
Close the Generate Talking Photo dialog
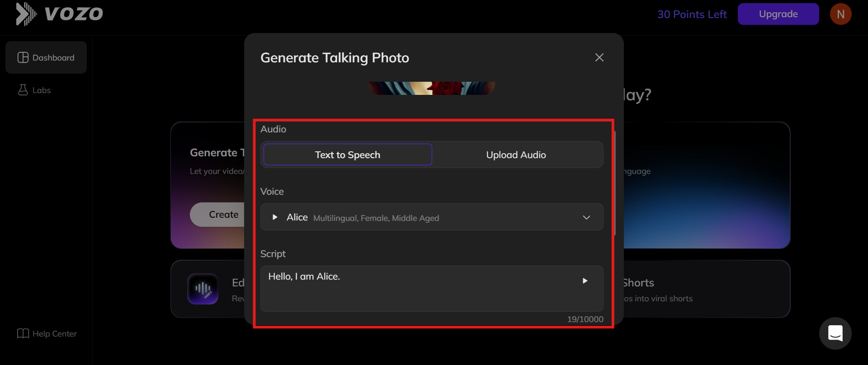tap(599, 57)
